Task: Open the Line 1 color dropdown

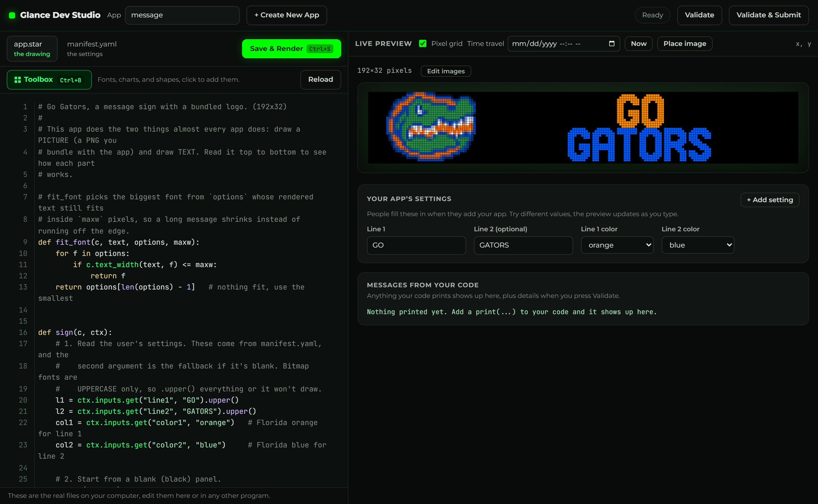Action: 617,245
